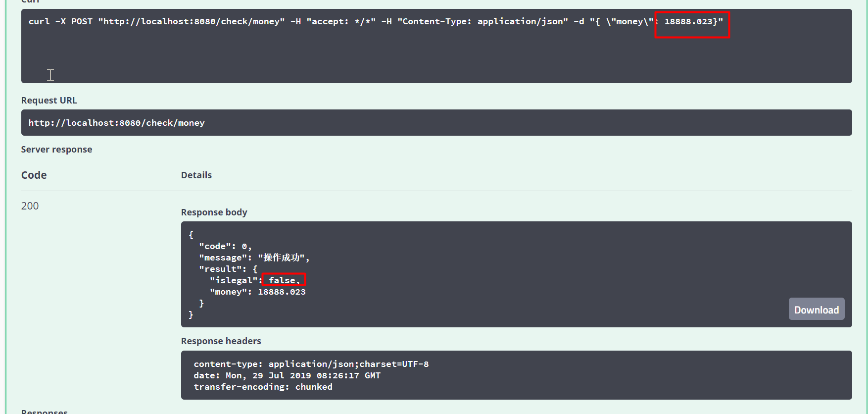Select the Server response heading
The image size is (868, 414).
point(56,150)
